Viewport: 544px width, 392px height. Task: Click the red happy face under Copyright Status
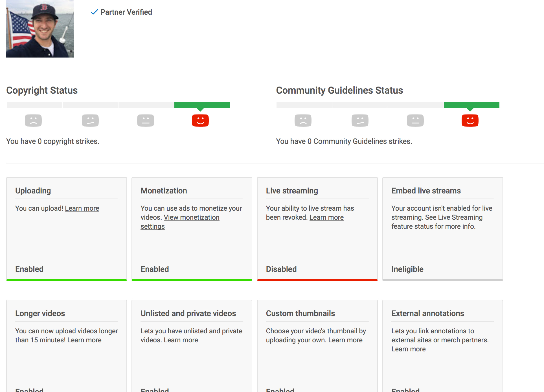coord(200,120)
